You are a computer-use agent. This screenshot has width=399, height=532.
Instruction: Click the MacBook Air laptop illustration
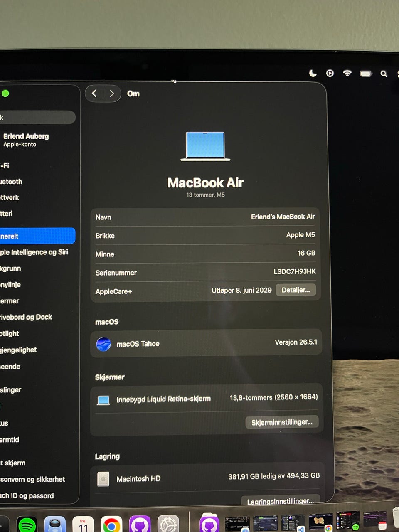tap(205, 146)
